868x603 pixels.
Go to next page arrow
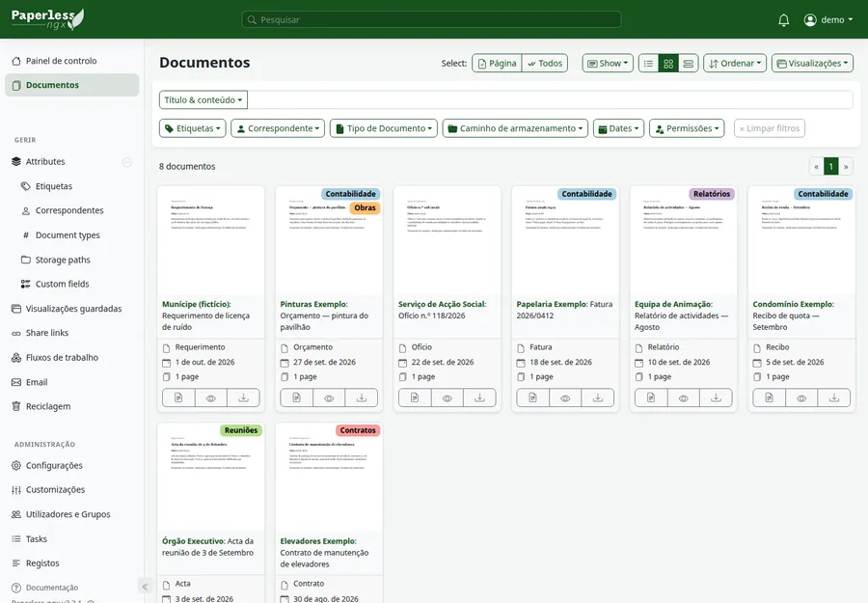(846, 166)
